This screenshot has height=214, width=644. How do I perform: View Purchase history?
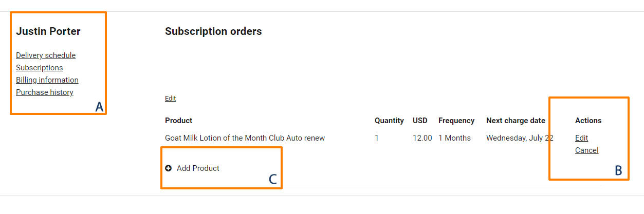pyautogui.click(x=45, y=92)
